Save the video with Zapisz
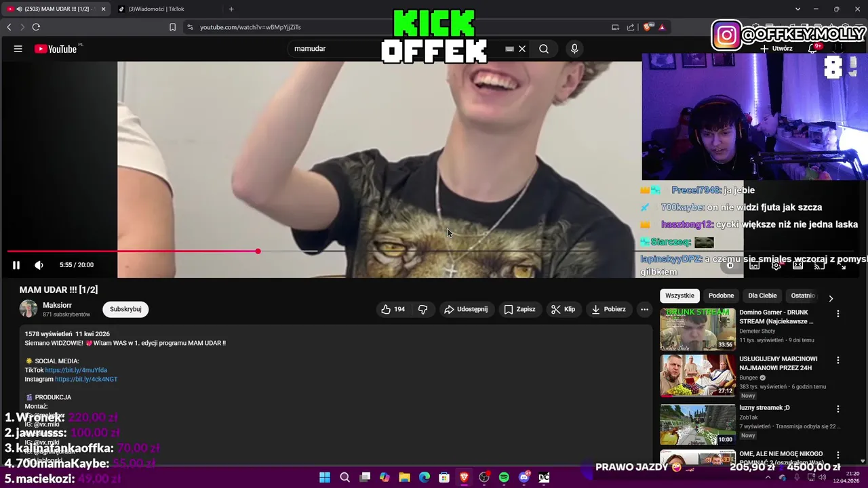This screenshot has width=868, height=488. pos(519,309)
